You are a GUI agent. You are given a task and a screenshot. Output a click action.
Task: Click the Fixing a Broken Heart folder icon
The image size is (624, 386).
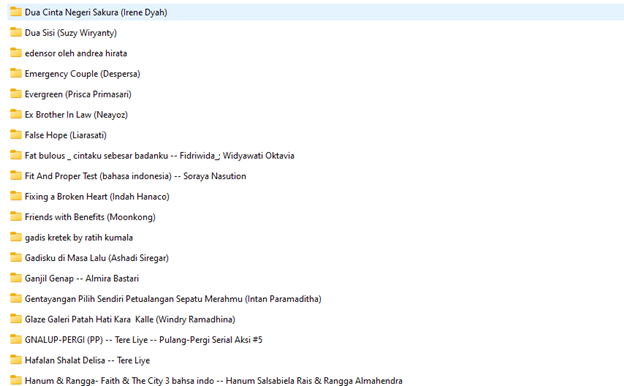(x=16, y=196)
